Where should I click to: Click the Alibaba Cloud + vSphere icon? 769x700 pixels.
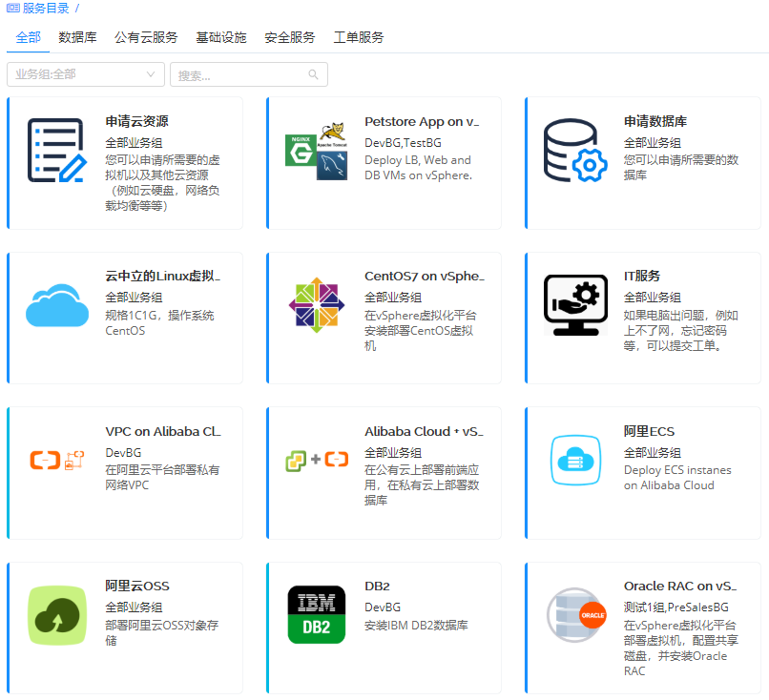(x=317, y=461)
